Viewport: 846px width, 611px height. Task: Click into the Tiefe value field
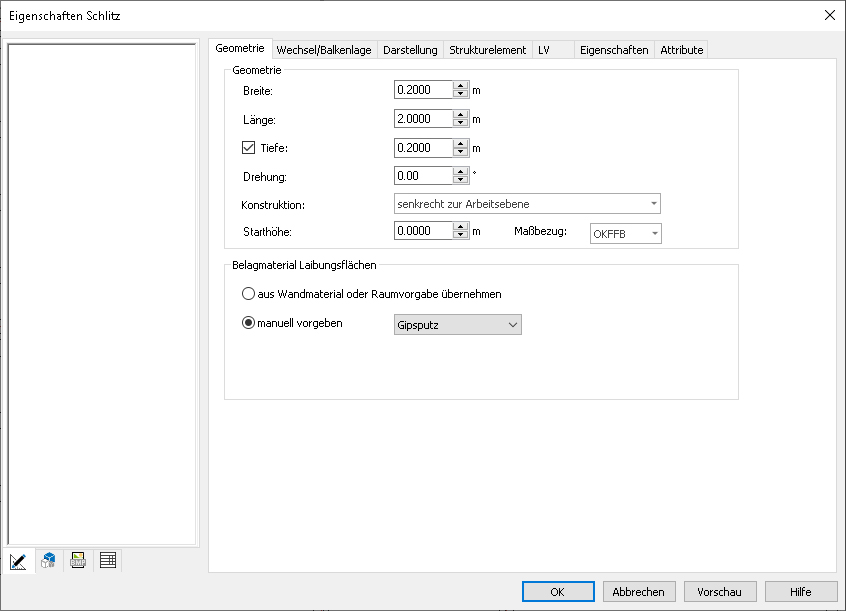423,148
